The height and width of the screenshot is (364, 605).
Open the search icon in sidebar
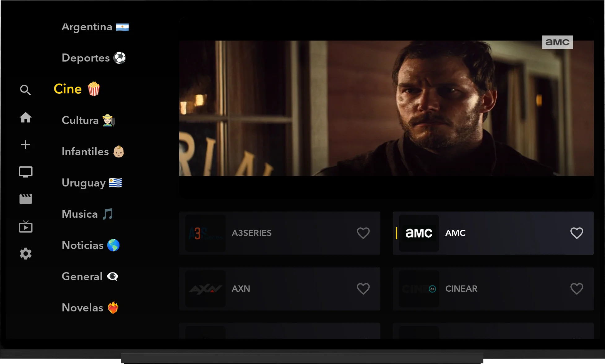pos(25,90)
